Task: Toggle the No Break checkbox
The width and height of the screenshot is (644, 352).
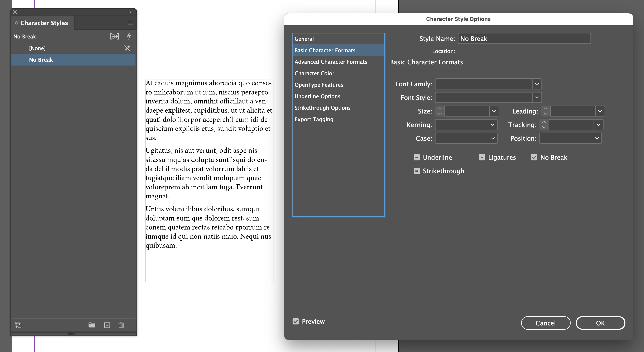Action: [x=534, y=157]
